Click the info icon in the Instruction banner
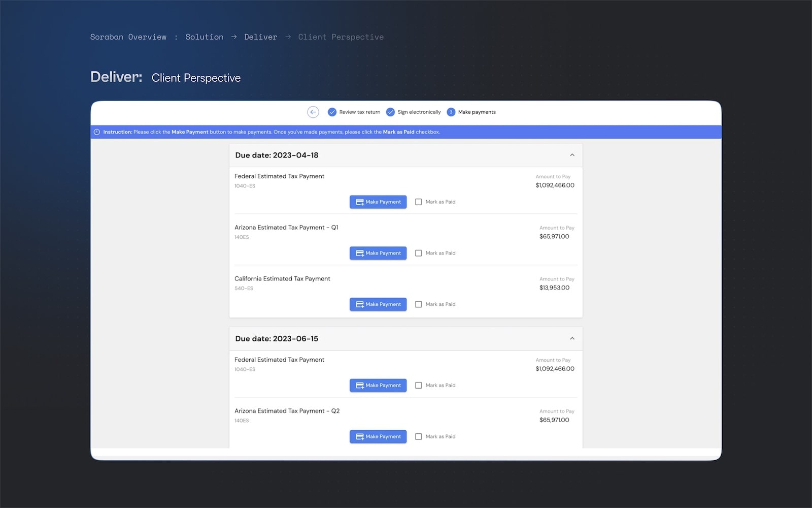The width and height of the screenshot is (812, 508). pos(97,132)
